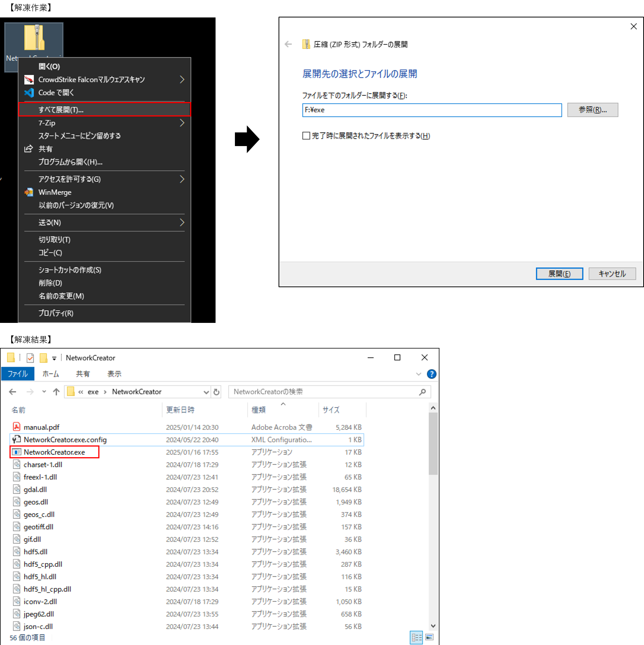The width and height of the screenshot is (644, 645).
Task: Click the WinMerge icon
Action: 29,192
